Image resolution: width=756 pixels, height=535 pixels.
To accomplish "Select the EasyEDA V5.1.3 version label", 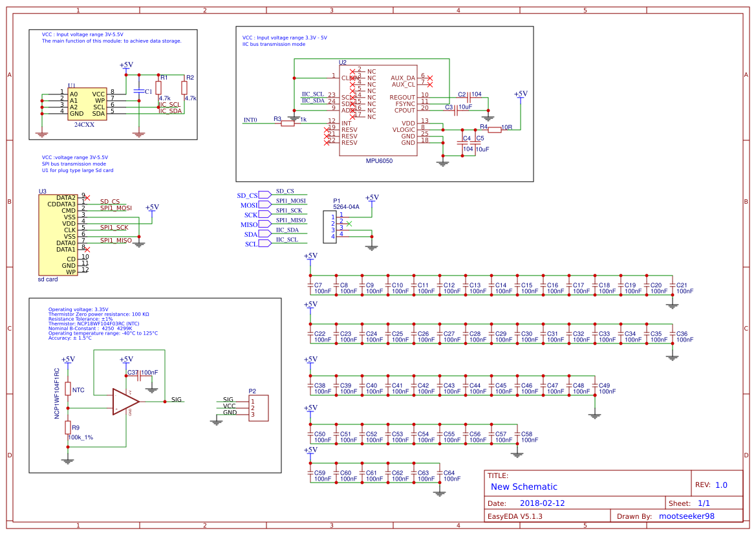I will coord(516,516).
